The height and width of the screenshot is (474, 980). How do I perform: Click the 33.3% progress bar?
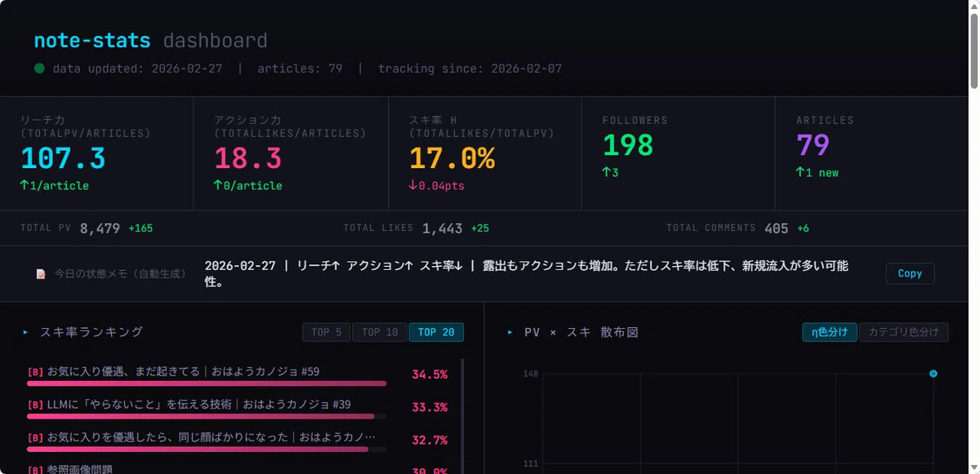207,416
